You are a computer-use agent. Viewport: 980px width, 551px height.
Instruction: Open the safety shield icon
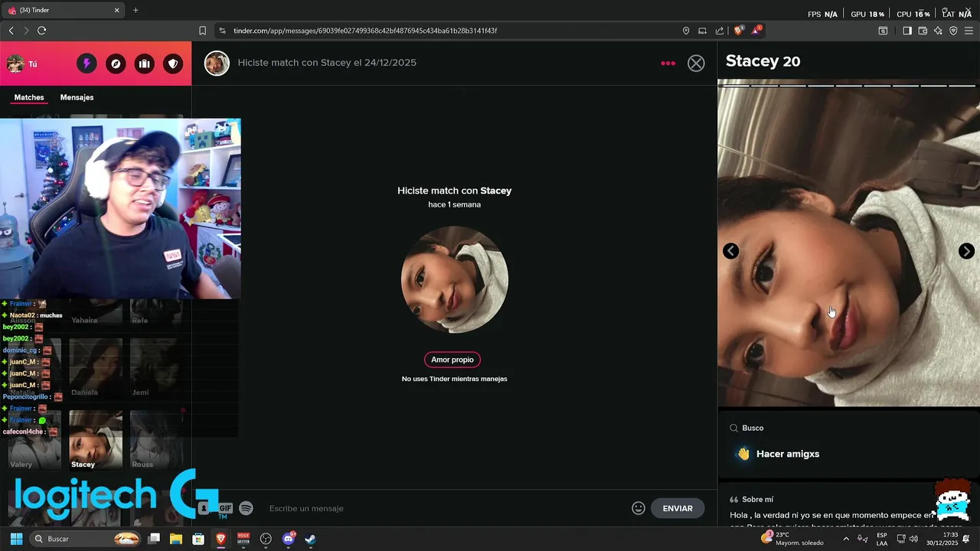coord(174,64)
